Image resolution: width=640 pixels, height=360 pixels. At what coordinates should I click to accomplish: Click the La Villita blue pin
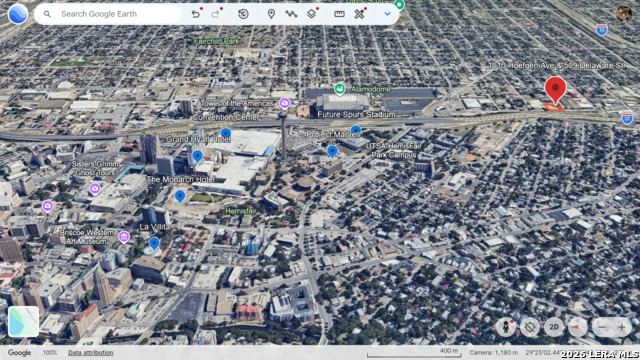(x=154, y=244)
